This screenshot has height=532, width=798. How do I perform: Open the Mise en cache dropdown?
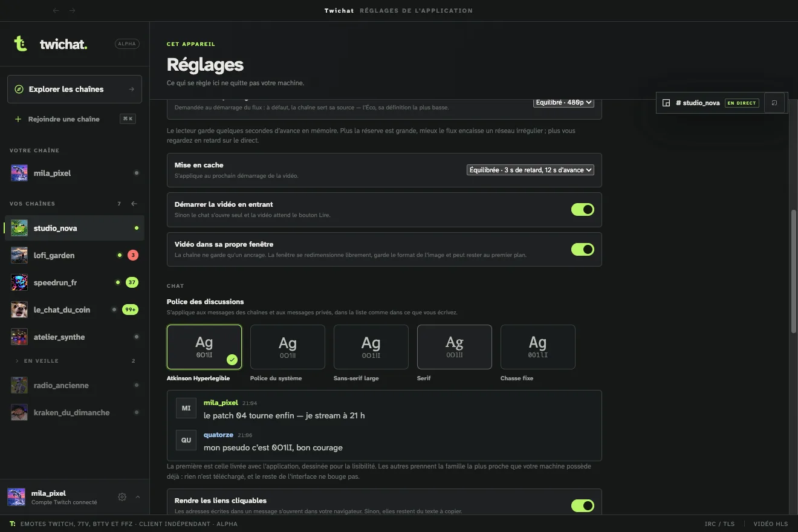point(530,170)
